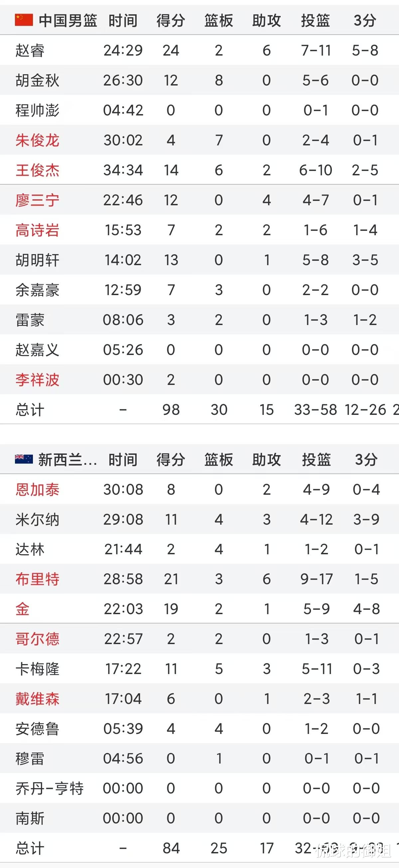Click the truncated 新西兰 team header

[x=67, y=459]
